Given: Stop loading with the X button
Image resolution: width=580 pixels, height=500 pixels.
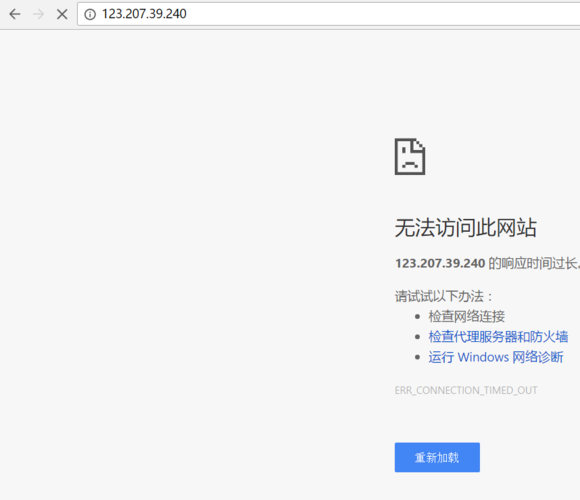Looking at the screenshot, I should [x=62, y=14].
